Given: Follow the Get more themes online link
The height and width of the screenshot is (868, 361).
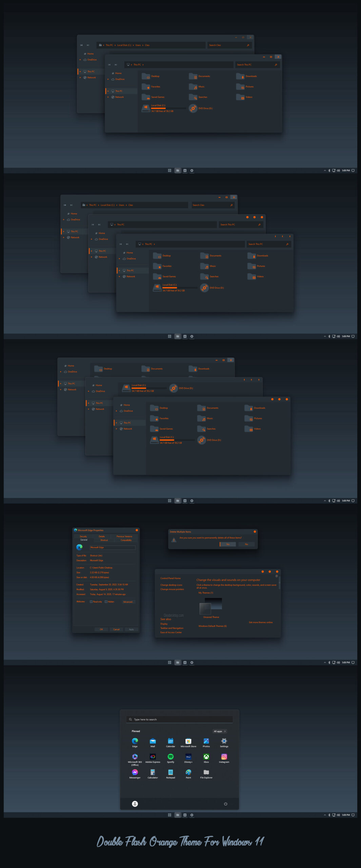Looking at the screenshot, I should coord(260,622).
